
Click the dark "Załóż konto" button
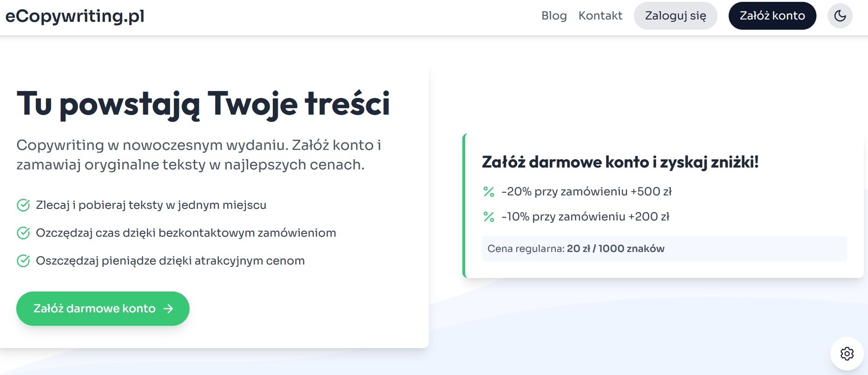coord(772,15)
